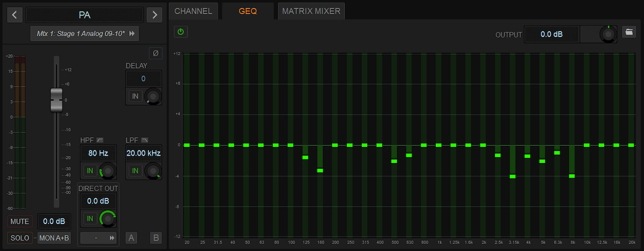Solo the PA channel
Screen dimensions: 644x251
tap(20, 238)
